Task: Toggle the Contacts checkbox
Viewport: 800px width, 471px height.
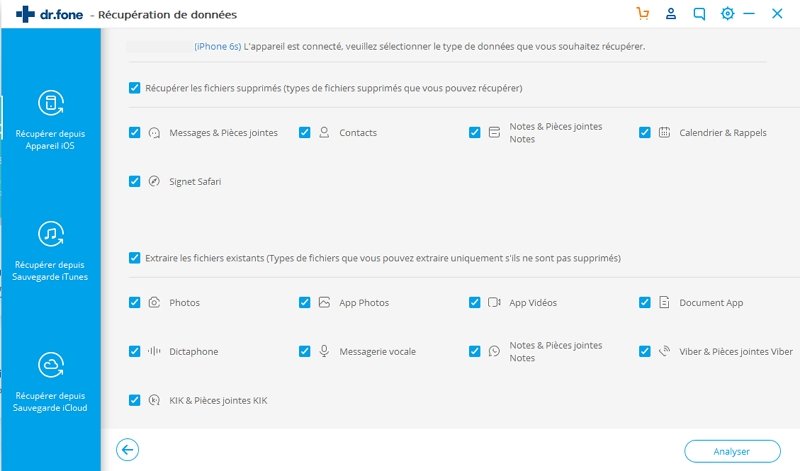Action: tap(305, 133)
